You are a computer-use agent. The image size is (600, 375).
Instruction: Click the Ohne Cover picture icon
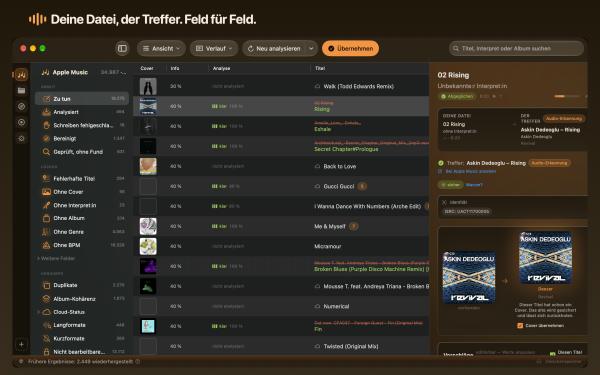pos(46,192)
